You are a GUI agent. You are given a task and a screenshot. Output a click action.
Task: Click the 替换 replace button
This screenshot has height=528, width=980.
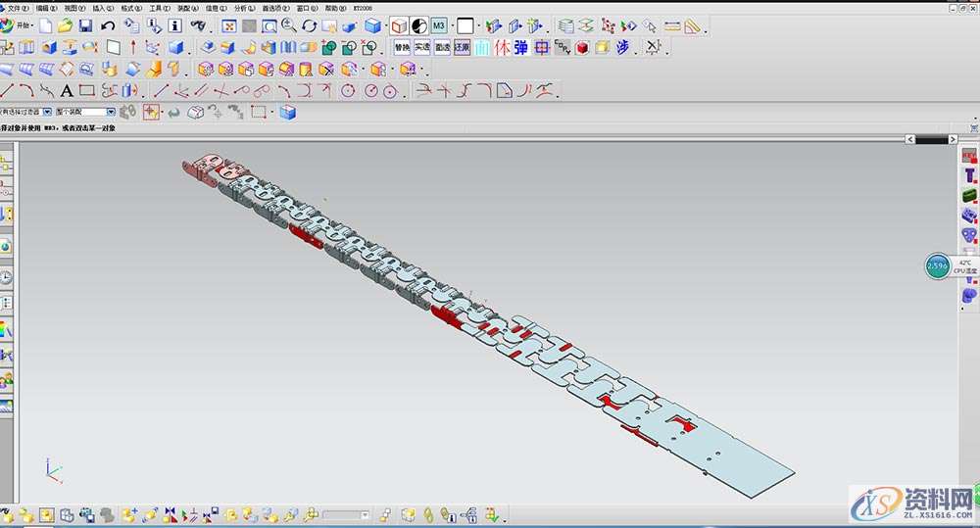click(x=402, y=47)
